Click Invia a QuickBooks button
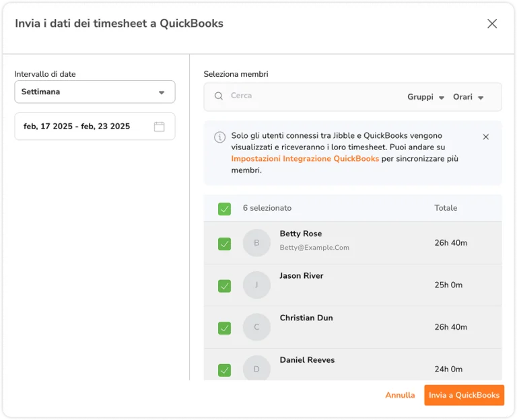This screenshot has width=517, height=420. (464, 395)
